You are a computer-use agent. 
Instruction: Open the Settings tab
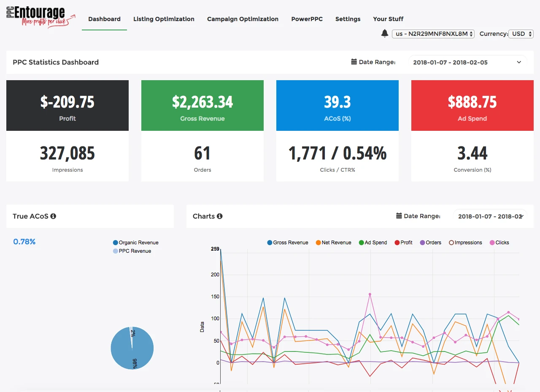(x=348, y=19)
